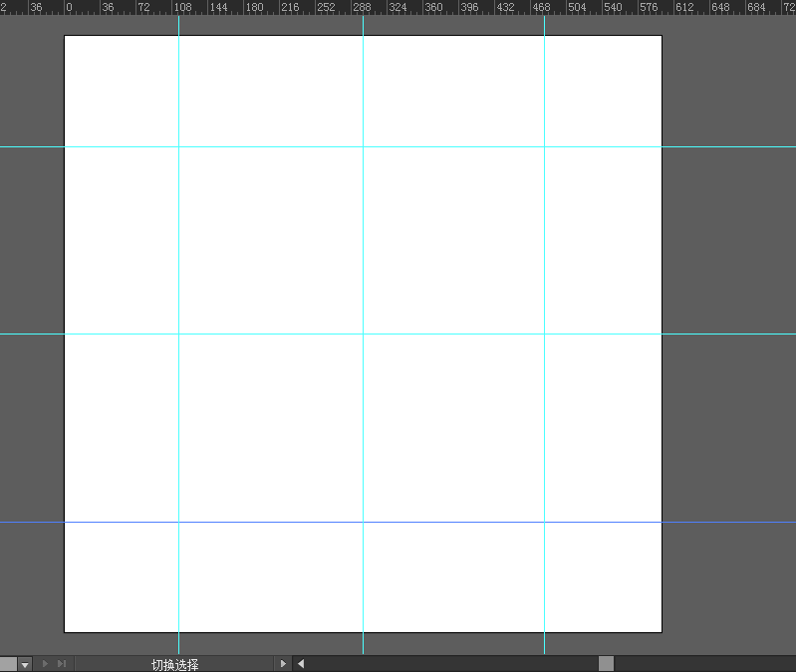Click the last artboard arrow button
The height and width of the screenshot is (672, 796).
[x=62, y=663]
